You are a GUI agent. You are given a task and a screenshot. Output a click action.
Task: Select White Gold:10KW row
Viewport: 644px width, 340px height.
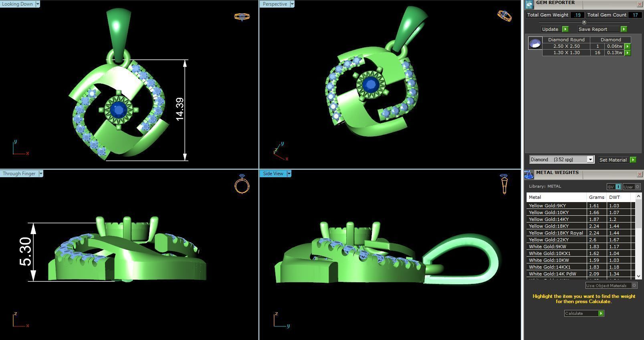(581, 260)
